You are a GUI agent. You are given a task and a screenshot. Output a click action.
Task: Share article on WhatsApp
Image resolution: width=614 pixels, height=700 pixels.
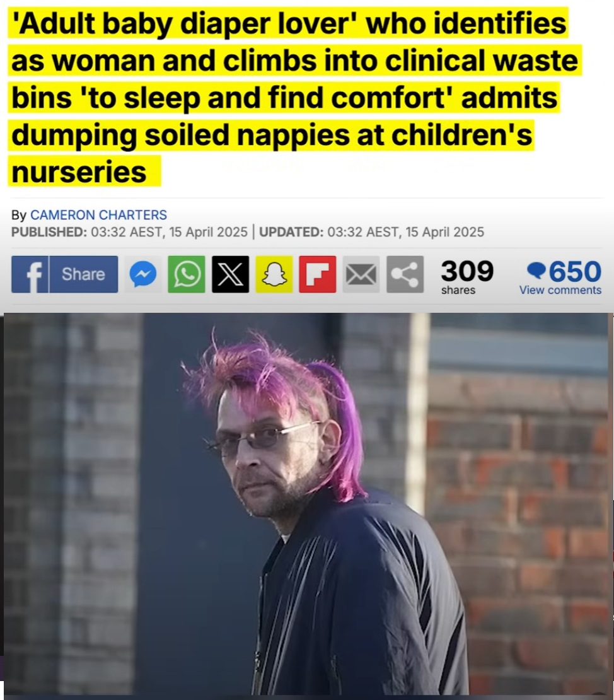[187, 274]
